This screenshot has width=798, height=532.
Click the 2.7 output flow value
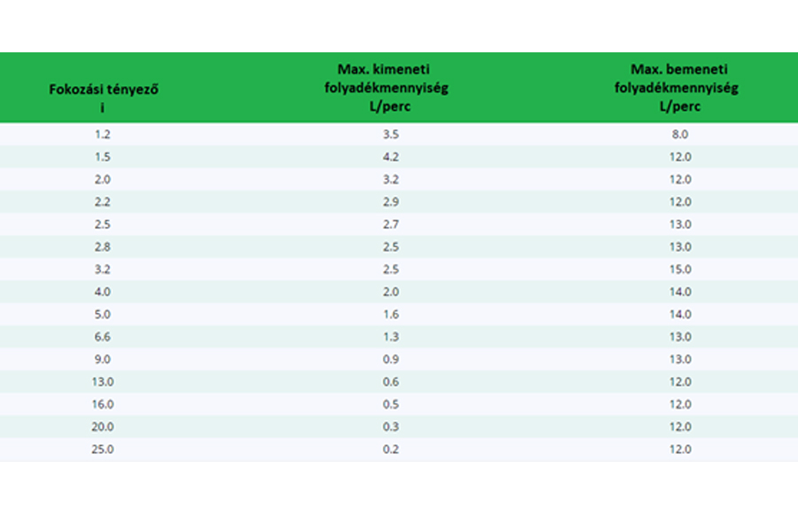click(391, 224)
